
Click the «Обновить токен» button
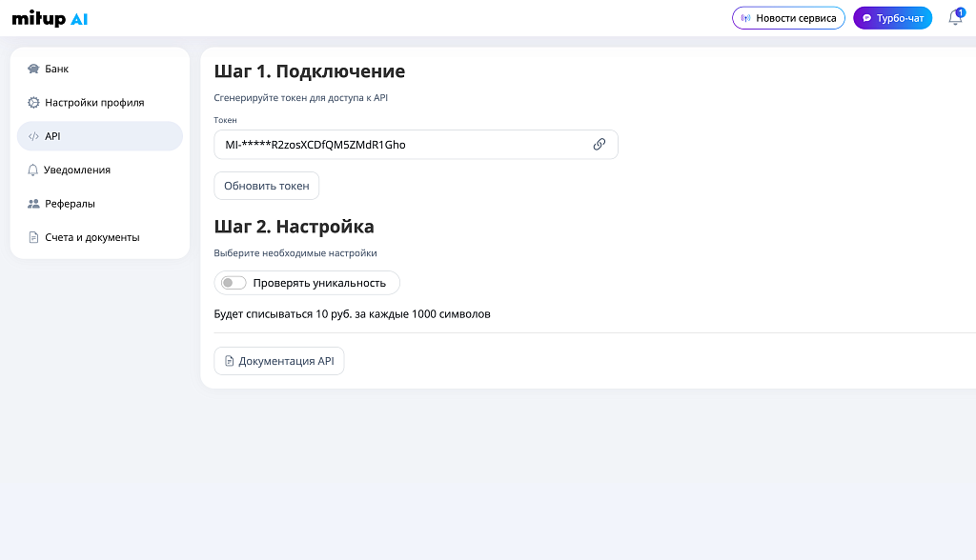coord(266,185)
